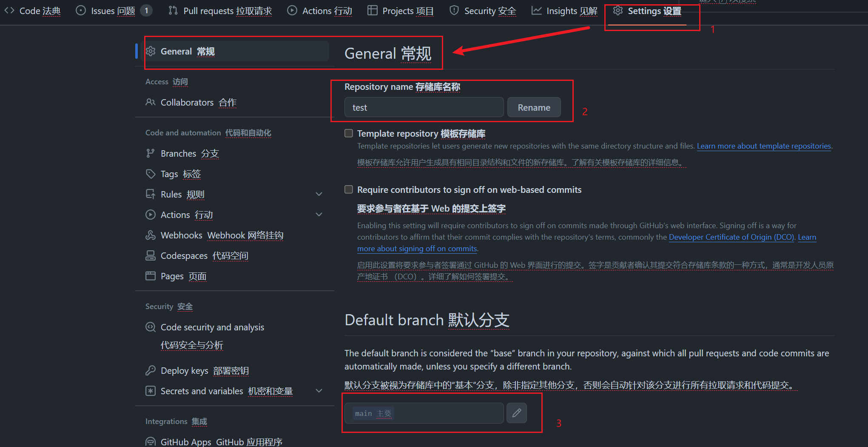Switch to the Pull requests tab

point(220,11)
